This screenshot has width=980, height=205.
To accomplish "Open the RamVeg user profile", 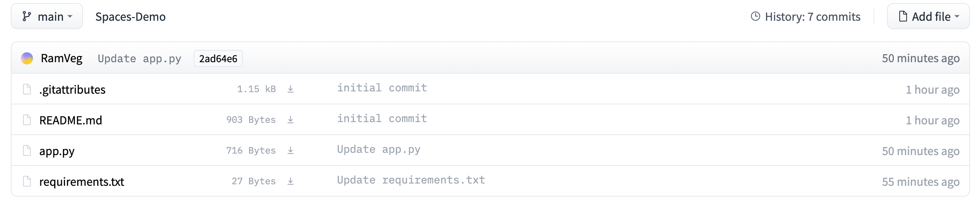I will pos(61,58).
